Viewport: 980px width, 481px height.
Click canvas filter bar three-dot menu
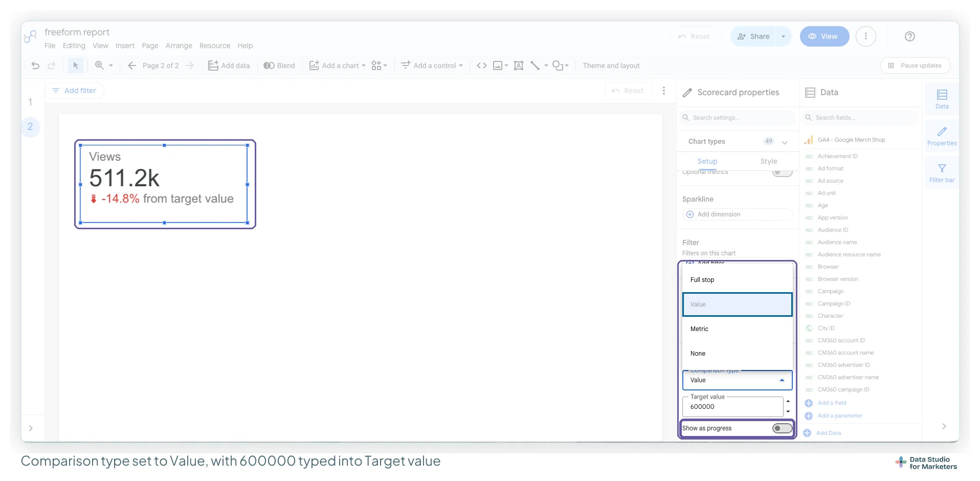(x=664, y=91)
